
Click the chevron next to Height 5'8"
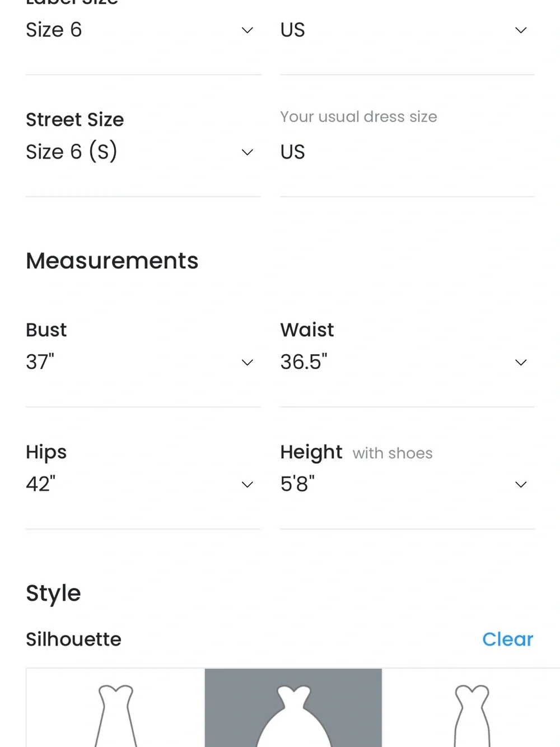pyautogui.click(x=521, y=485)
